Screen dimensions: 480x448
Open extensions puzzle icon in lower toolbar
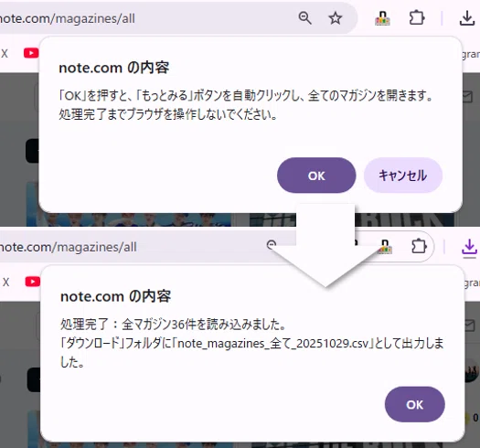419,246
